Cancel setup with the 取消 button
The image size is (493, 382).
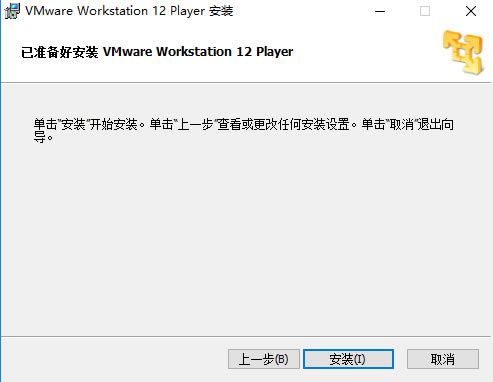coord(443,359)
